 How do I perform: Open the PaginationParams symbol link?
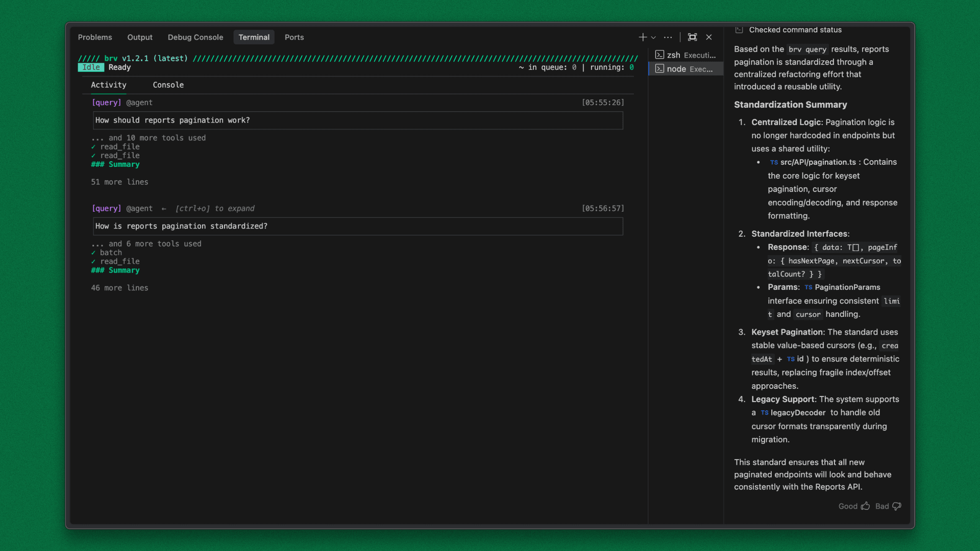pyautogui.click(x=847, y=287)
